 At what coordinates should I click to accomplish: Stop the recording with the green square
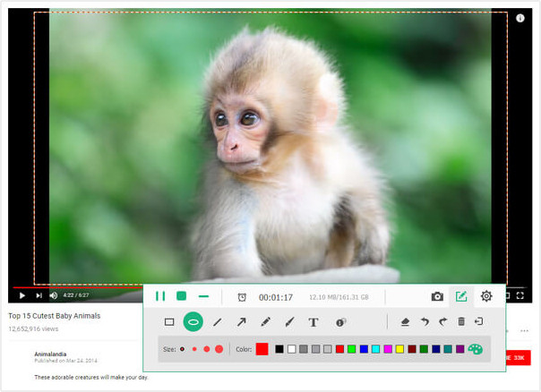(x=182, y=296)
